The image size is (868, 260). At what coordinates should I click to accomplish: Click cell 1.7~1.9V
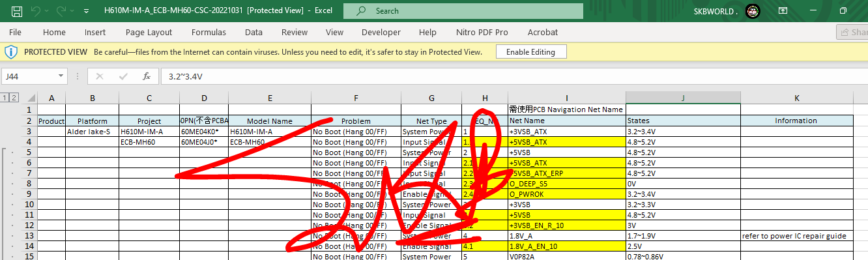[683, 235]
